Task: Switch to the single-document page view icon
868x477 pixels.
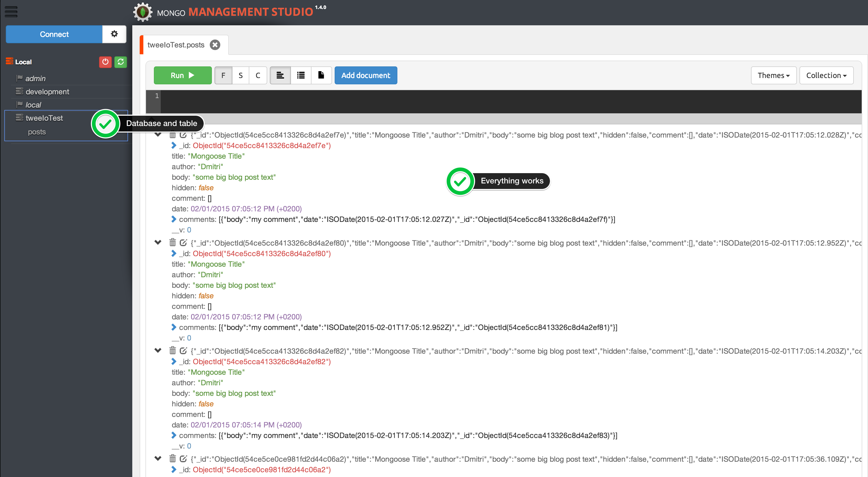Action: coord(321,75)
